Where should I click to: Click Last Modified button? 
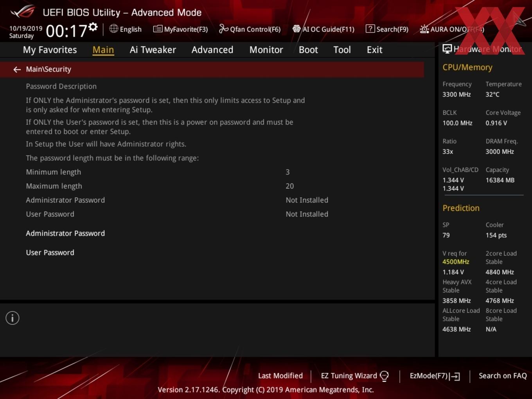[x=280, y=376]
